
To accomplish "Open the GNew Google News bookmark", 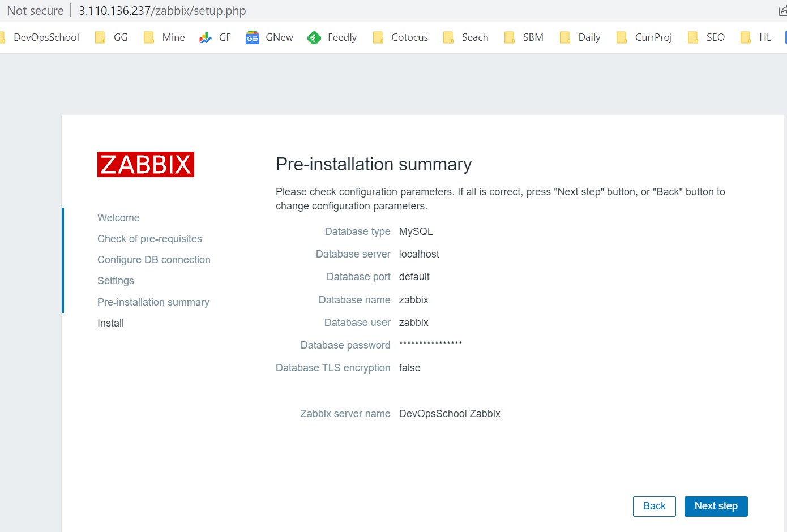I will [x=270, y=37].
